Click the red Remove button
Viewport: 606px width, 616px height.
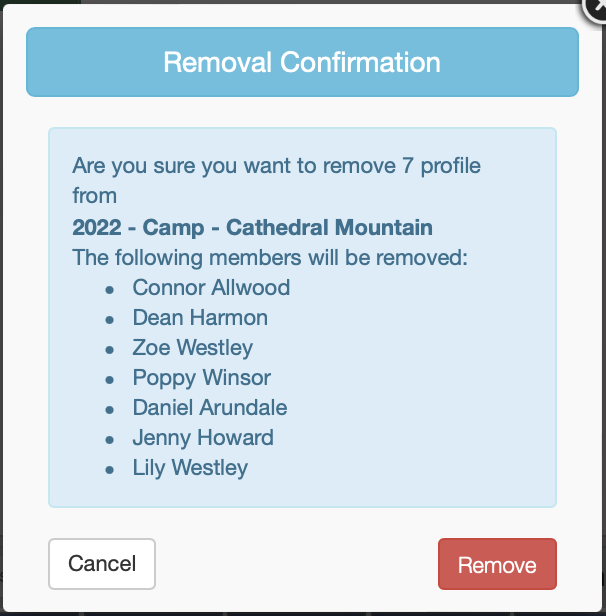point(497,564)
